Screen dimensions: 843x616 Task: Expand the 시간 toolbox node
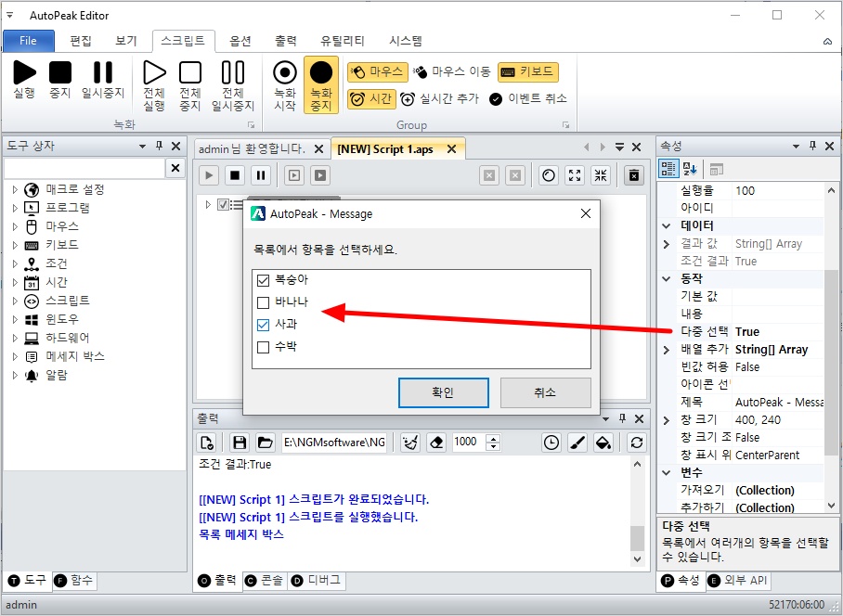click(x=15, y=282)
